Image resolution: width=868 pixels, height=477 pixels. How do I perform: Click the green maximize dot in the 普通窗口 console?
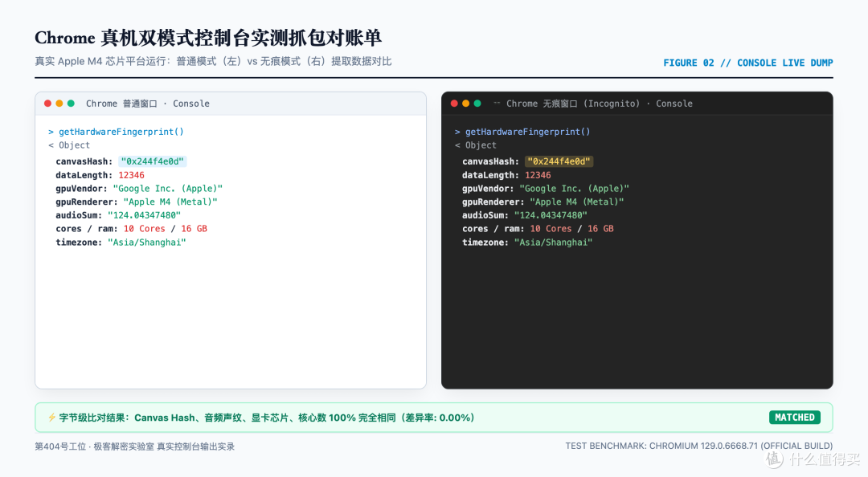71,104
